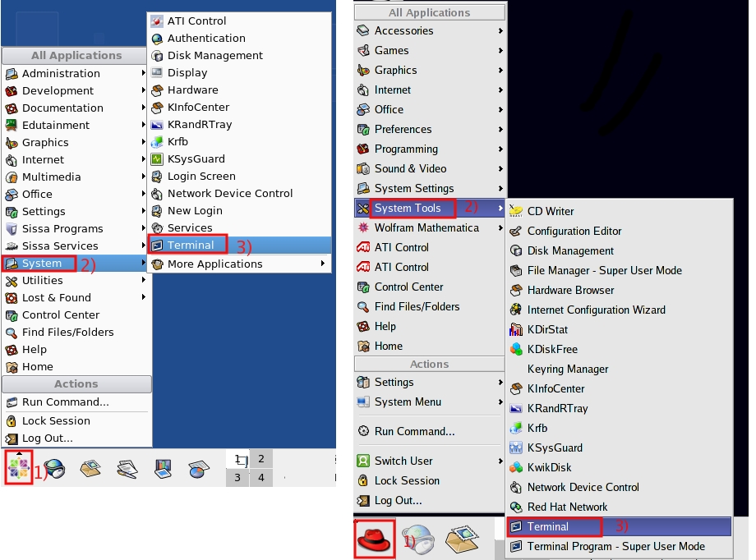Open System Menu under Actions
Image resolution: width=756 pixels, height=560 pixels.
tap(430, 402)
